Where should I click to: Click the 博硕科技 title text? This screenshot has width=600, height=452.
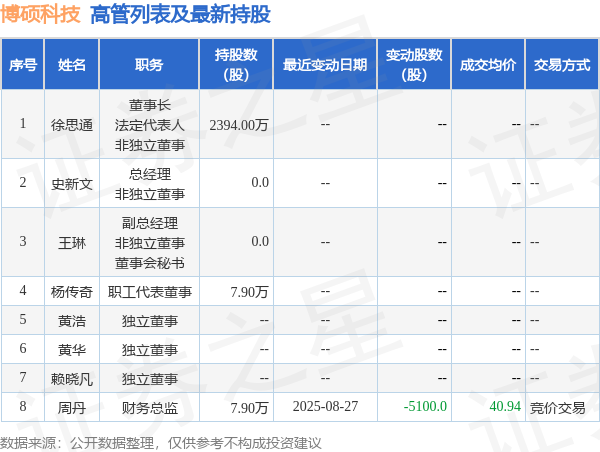click(40, 15)
